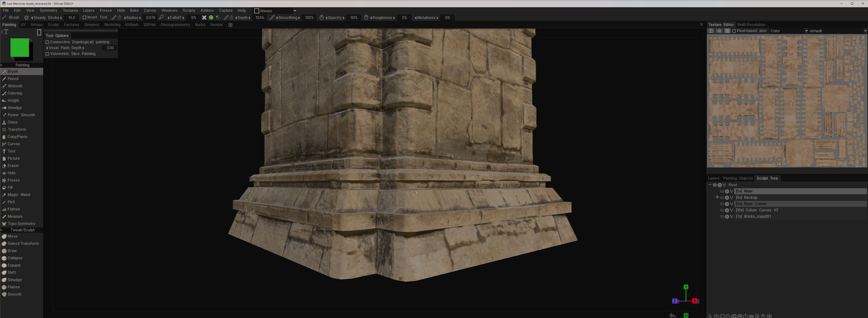Open the Color channel dropdown in Texture Editor
868x318 pixels.
(x=789, y=31)
